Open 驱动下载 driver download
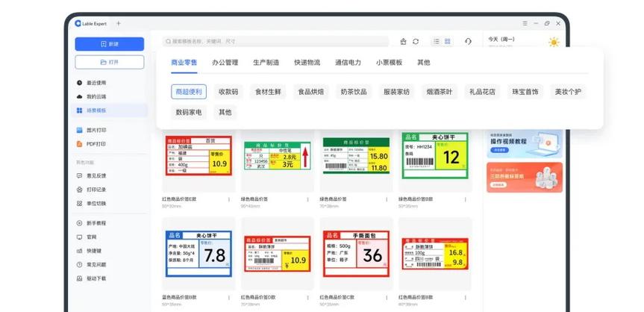 pyautogui.click(x=91, y=278)
